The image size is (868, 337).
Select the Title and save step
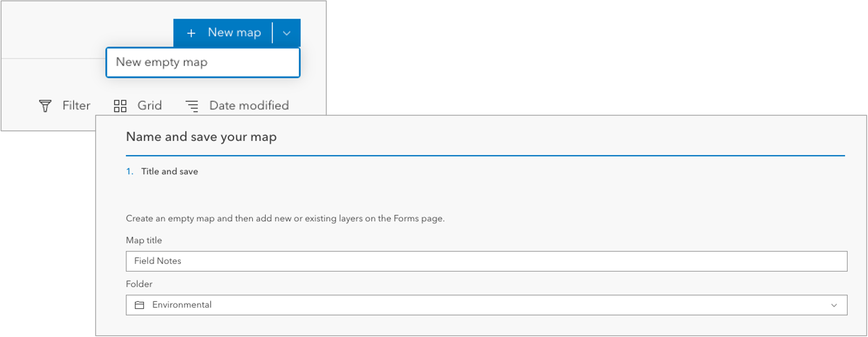click(x=170, y=171)
